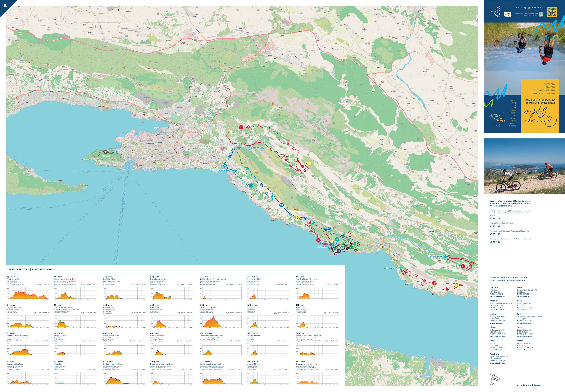Click the elevation chart for trail 122

point(221,322)
